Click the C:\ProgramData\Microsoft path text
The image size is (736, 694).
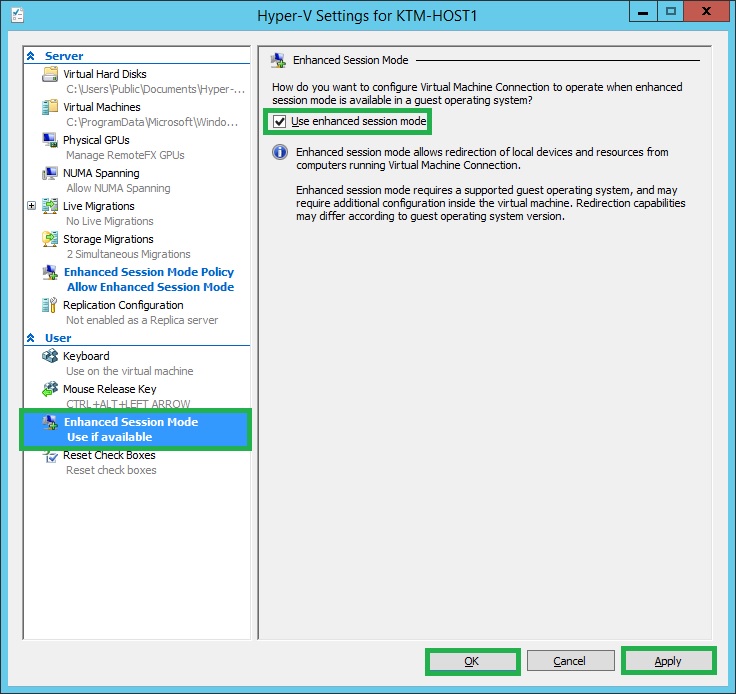(x=152, y=122)
